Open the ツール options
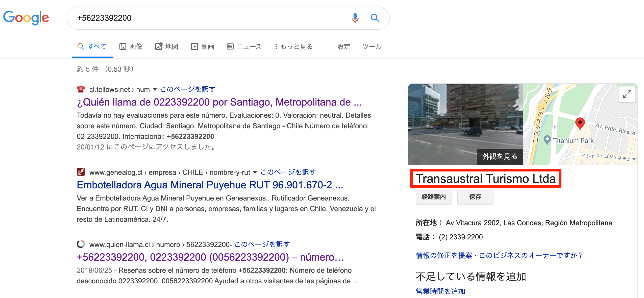 [372, 46]
